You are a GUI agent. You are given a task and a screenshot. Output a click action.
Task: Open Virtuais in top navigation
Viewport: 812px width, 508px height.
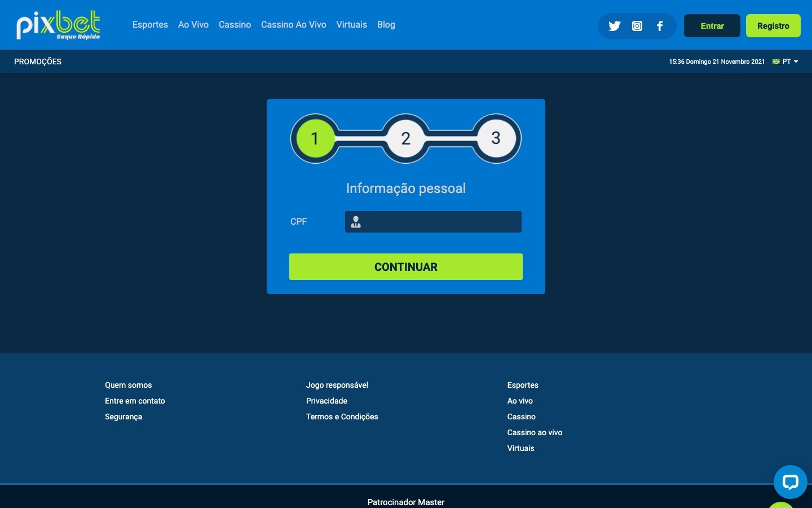point(351,25)
